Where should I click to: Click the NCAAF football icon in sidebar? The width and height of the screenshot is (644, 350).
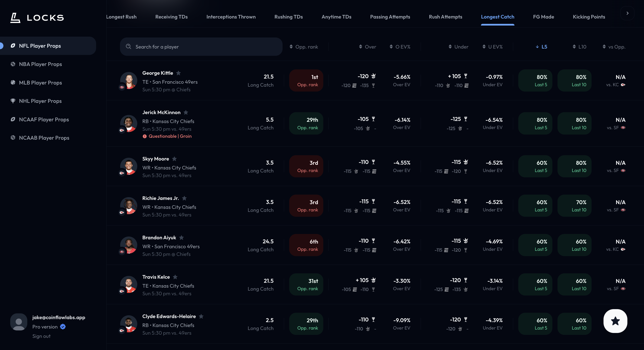13,119
